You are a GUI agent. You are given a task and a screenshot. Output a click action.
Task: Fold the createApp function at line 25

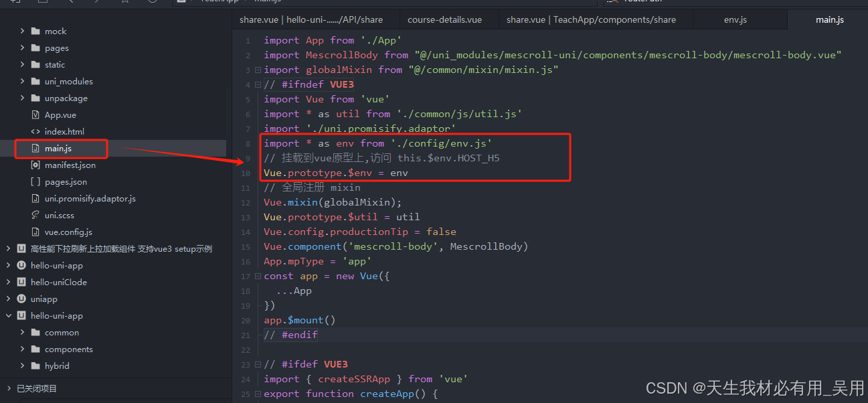point(258,394)
